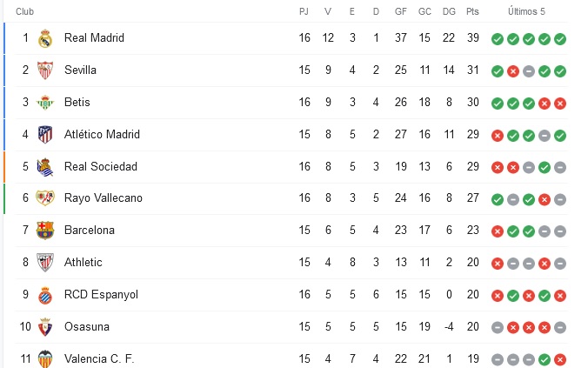588x368 pixels.
Task: Click the Osasuna club crest icon
Action: 45,327
